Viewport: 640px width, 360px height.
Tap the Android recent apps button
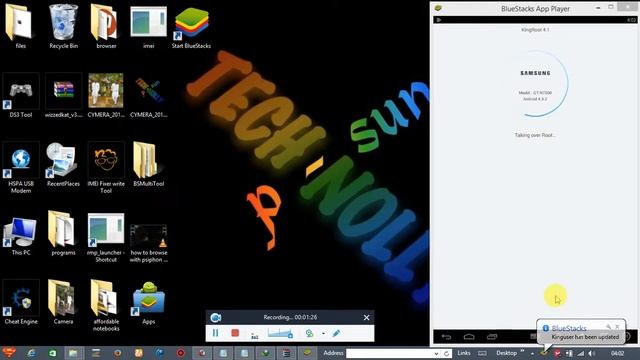tap(492, 336)
